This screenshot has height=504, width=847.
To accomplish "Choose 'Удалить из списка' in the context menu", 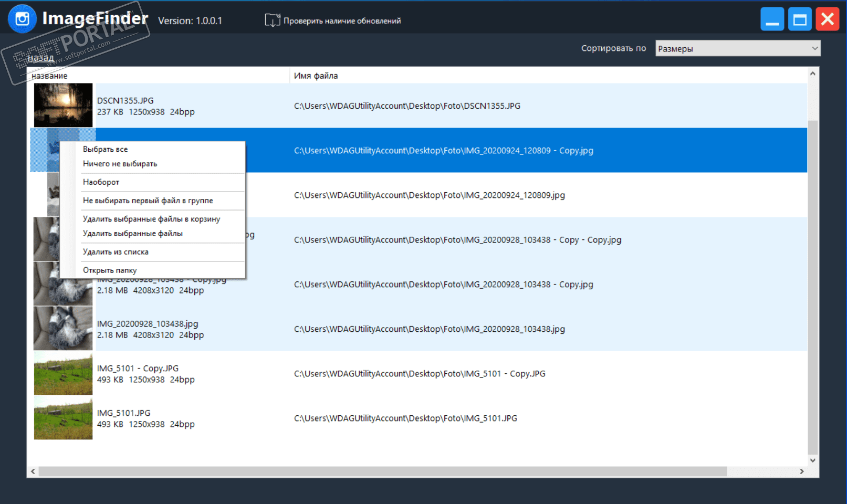I will [x=153, y=252].
